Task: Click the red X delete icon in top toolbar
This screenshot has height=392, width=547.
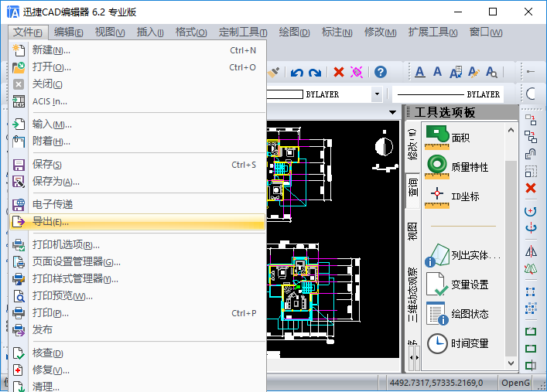Action: (339, 72)
